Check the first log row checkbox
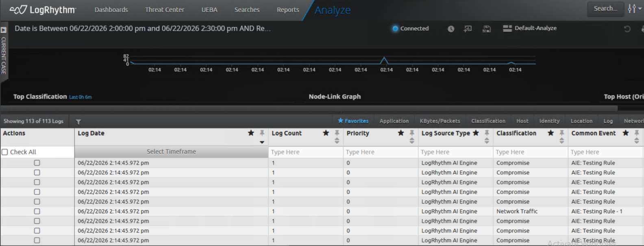This screenshot has height=246, width=644. (37, 163)
